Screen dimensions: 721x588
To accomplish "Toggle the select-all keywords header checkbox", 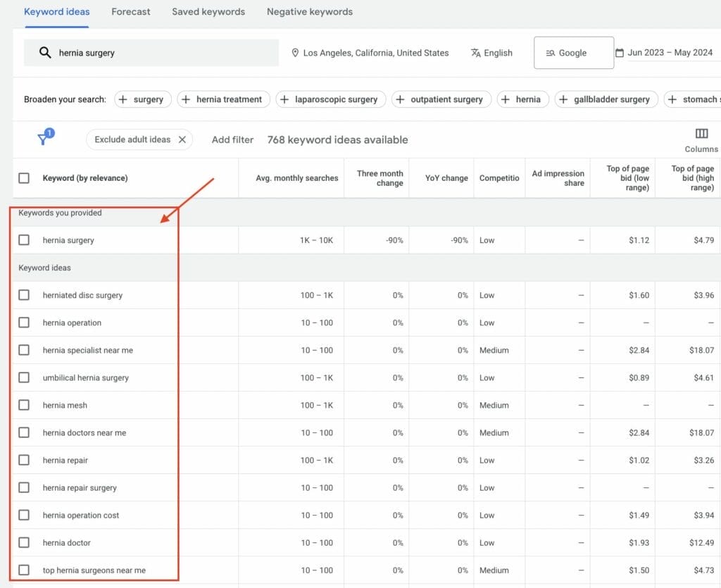I will click(x=24, y=178).
